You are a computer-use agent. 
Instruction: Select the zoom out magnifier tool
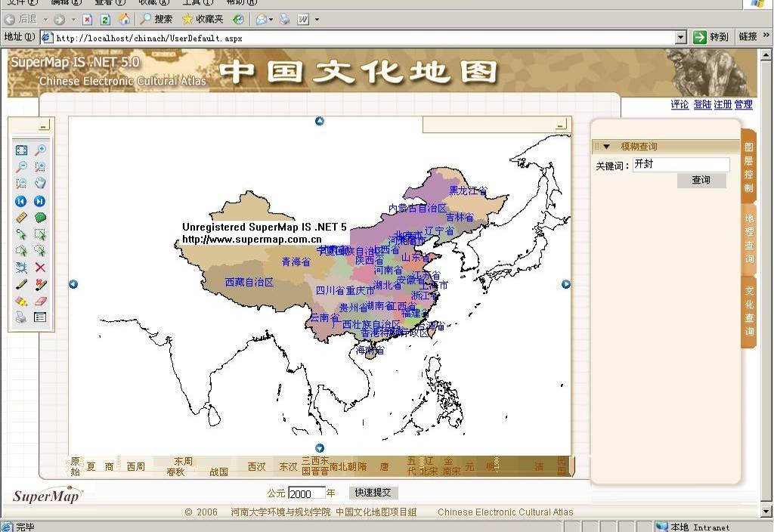21,167
